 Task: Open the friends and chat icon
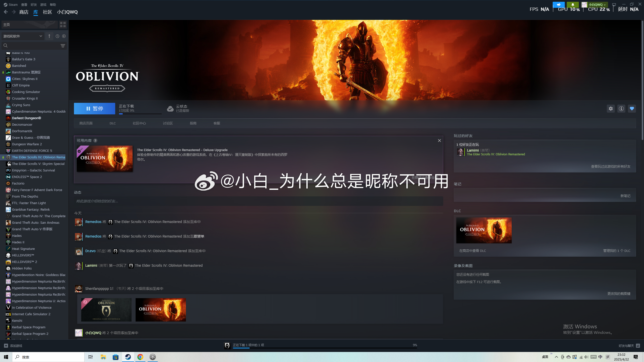coord(638,346)
